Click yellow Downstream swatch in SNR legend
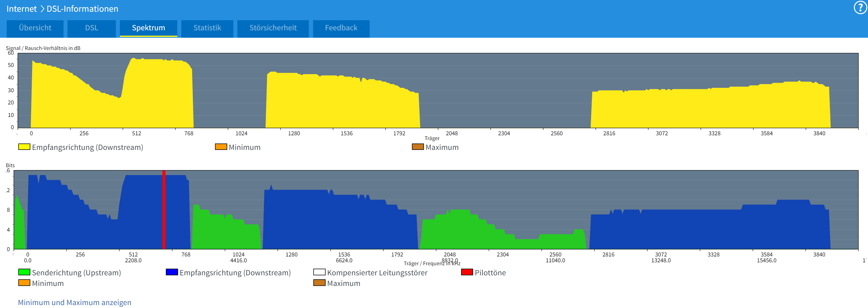The width and height of the screenshot is (868, 308). point(24,147)
